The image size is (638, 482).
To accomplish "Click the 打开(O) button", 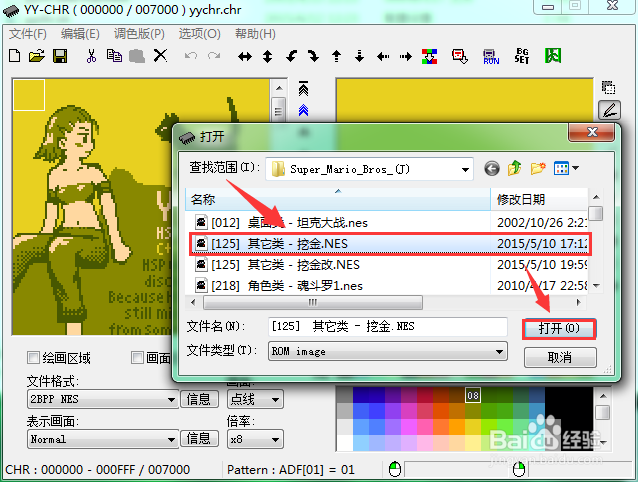I will click(559, 329).
